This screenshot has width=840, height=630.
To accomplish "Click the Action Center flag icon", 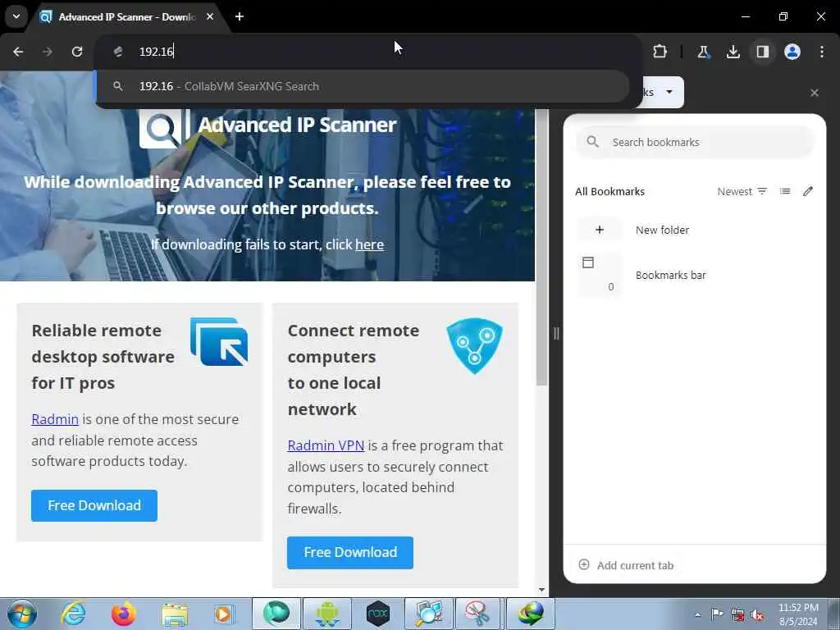I will click(x=717, y=614).
